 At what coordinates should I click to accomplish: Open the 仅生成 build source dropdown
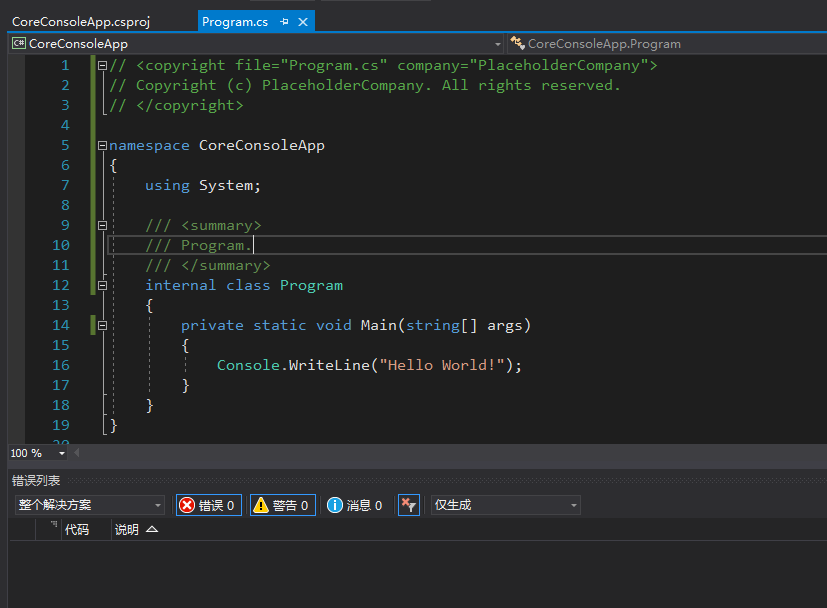[505, 505]
